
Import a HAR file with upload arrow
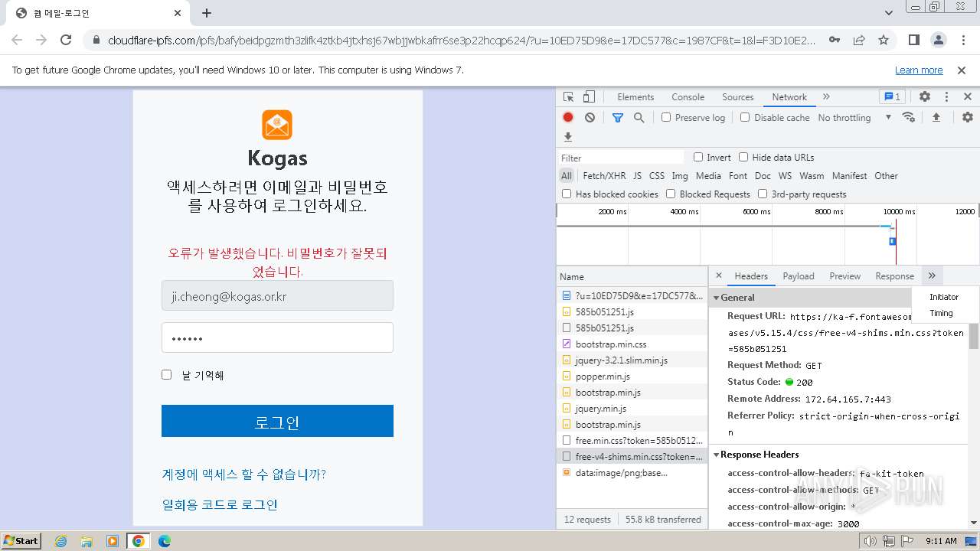(936, 117)
